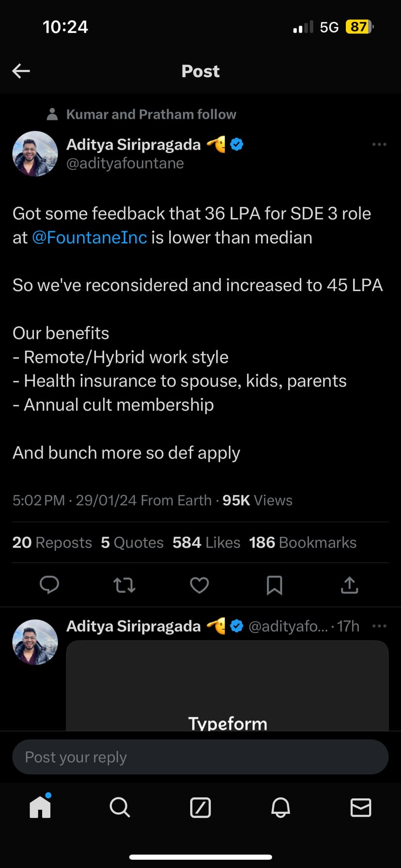Image resolution: width=401 pixels, height=868 pixels.
Task: View the 584 Likes list
Action: [x=206, y=542]
